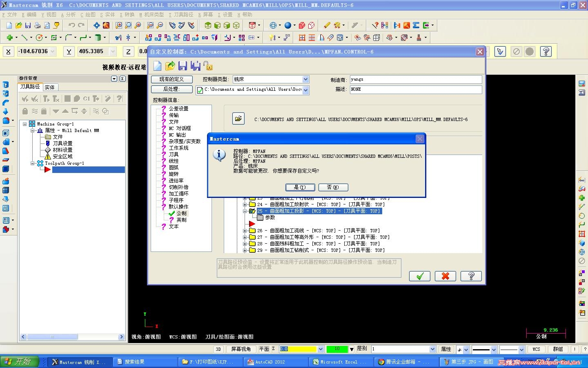The width and height of the screenshot is (588, 368).
Task: Toggle the post processor file checkbox icon
Action: tap(200, 90)
